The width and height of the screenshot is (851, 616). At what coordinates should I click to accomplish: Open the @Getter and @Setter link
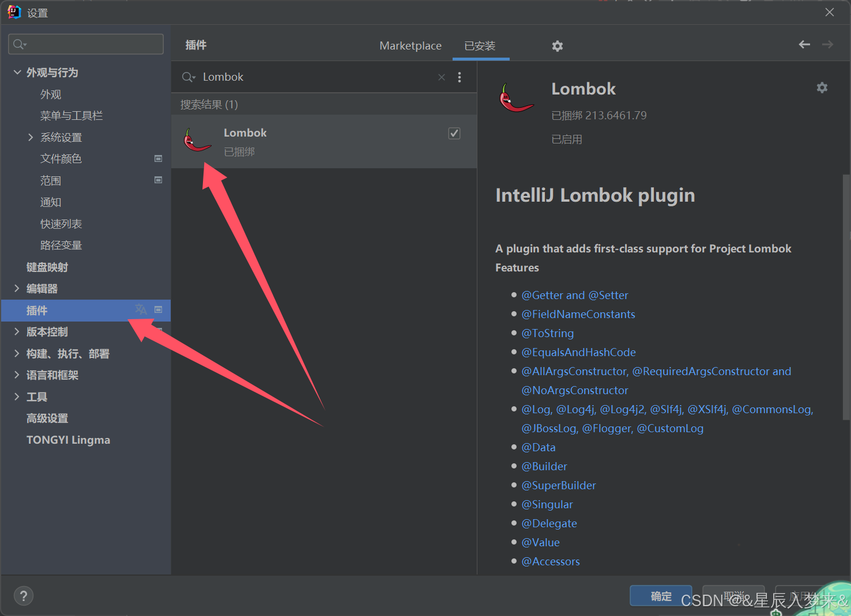pyautogui.click(x=575, y=295)
